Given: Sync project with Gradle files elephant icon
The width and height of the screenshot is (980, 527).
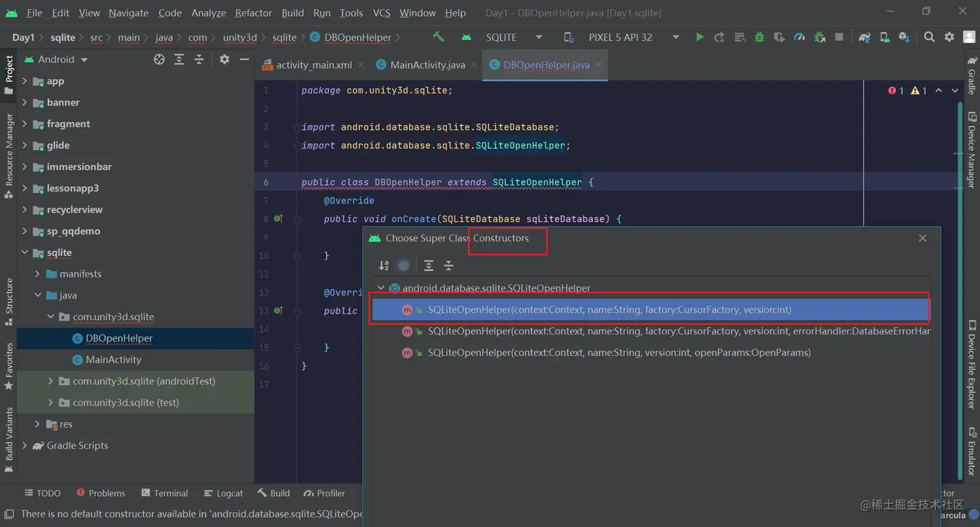Looking at the screenshot, I should point(865,37).
